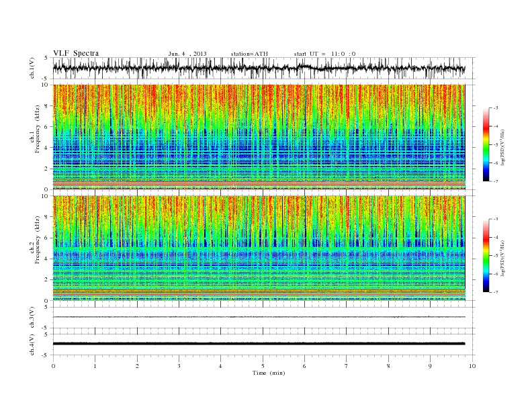Screen dimensions: 532x411
Task: Click the 'ch.4(V)' axis label
Action: pyautogui.click(x=32, y=345)
